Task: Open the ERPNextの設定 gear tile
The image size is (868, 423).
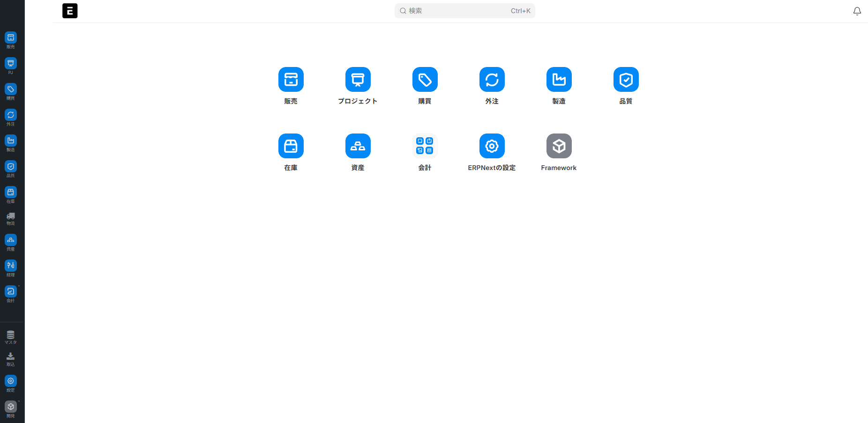Action: [492, 146]
